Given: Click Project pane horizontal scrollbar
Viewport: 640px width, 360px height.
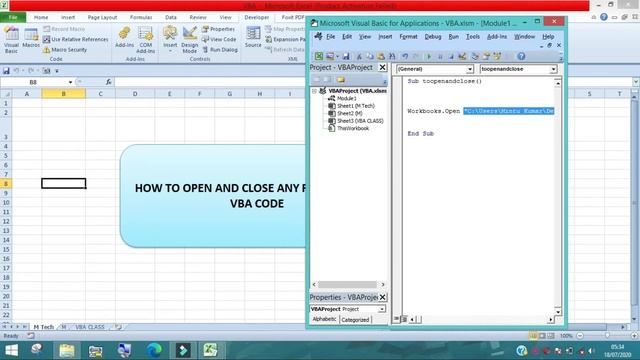Looking at the screenshot, I should 348,284.
